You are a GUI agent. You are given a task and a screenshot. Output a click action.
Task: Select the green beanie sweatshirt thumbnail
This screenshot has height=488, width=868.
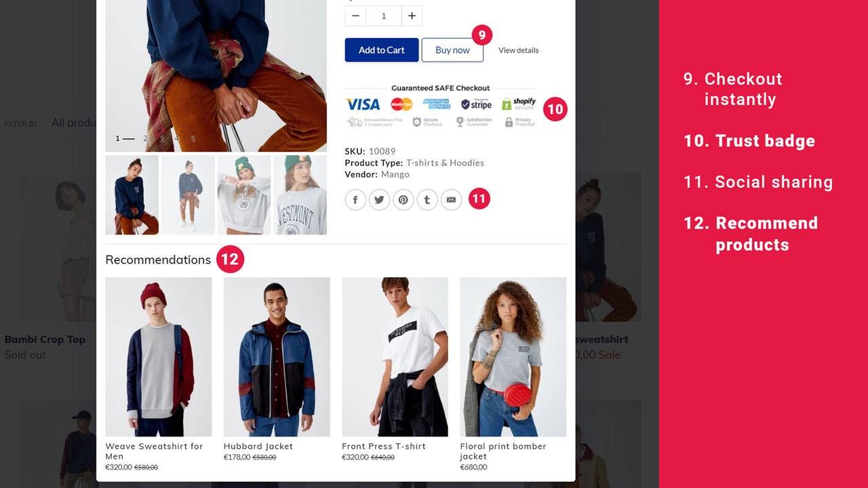coord(244,195)
